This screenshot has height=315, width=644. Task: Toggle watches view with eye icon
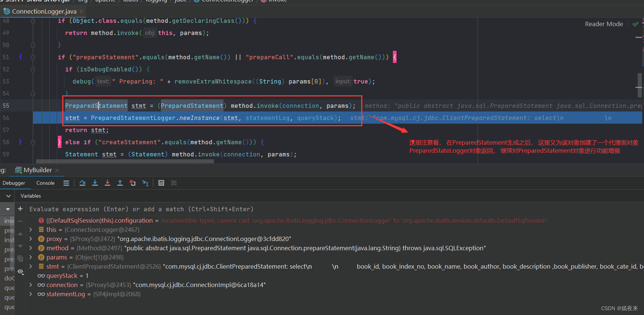20,272
